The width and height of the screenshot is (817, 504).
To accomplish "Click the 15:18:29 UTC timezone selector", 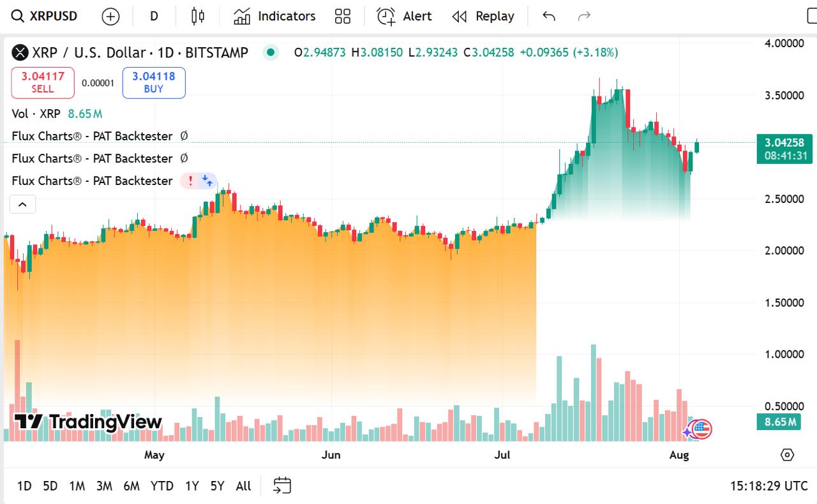I will point(768,486).
